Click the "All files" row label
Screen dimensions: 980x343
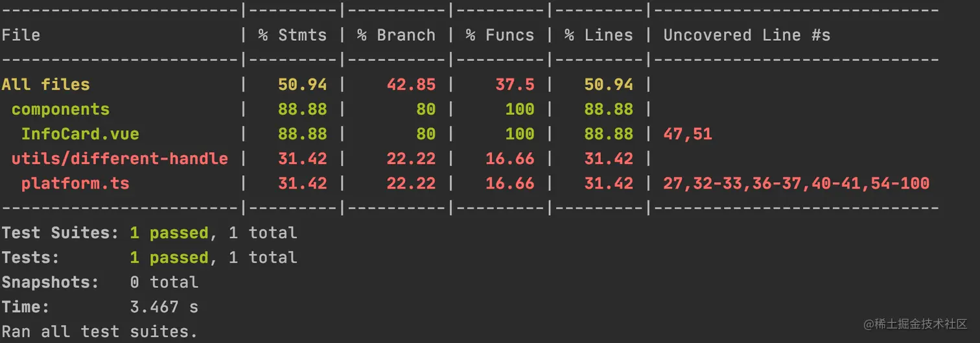pyautogui.click(x=46, y=84)
